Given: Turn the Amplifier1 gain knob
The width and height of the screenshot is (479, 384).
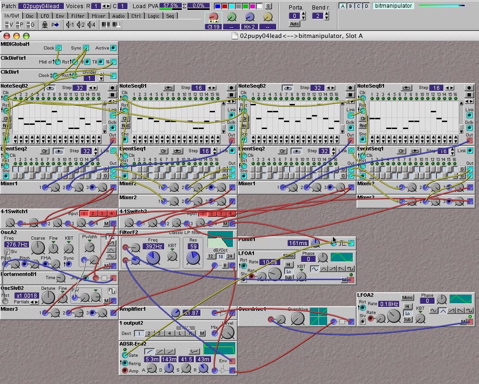Looking at the screenshot, I should click(175, 313).
